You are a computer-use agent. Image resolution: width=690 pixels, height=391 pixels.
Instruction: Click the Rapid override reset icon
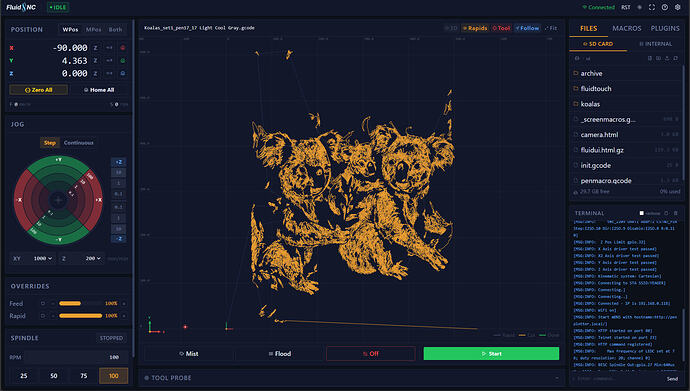[x=43, y=316]
